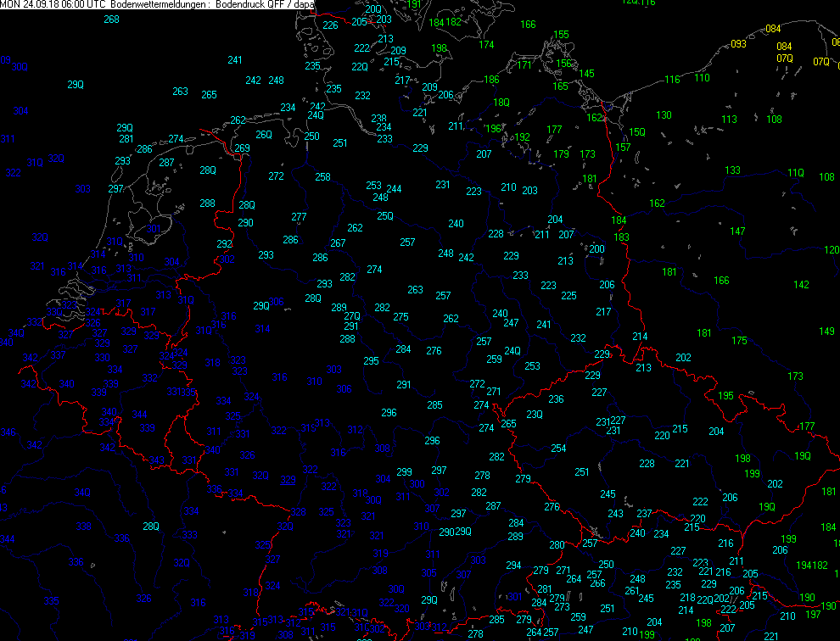Click the green 130 station value
The height and width of the screenshot is (641, 840).
tap(664, 115)
